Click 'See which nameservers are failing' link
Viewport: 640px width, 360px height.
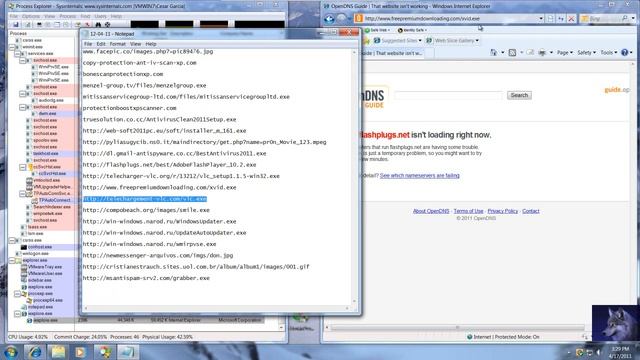420,176
